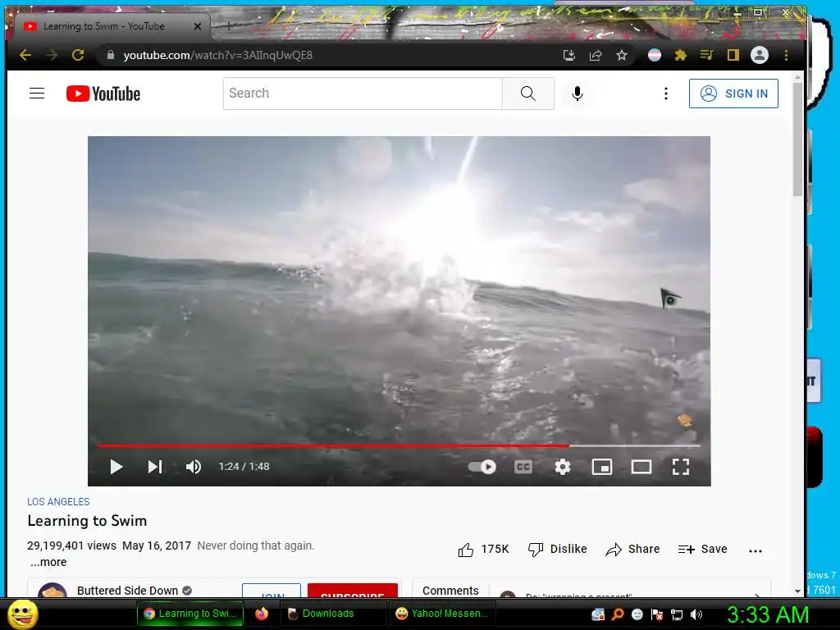
Task: Bookmark this page with the star icon
Action: pyautogui.click(x=622, y=55)
